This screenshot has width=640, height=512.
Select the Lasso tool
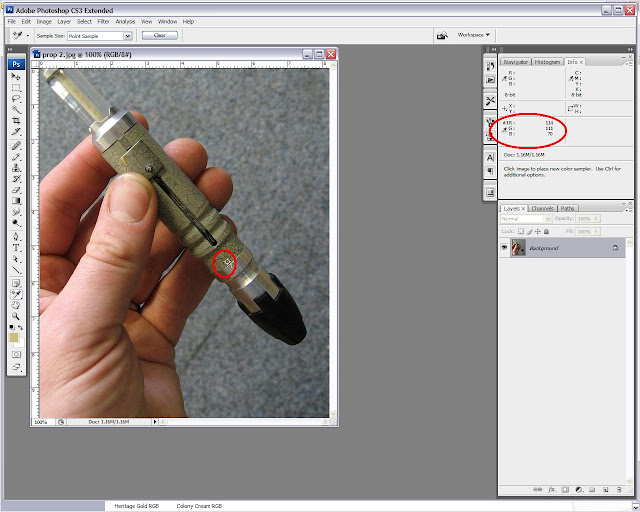(16, 99)
